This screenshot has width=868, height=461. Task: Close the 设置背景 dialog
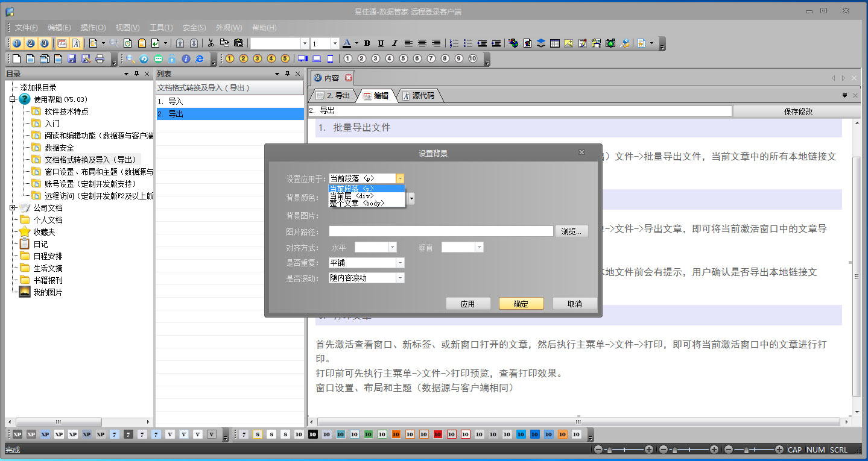click(x=581, y=152)
